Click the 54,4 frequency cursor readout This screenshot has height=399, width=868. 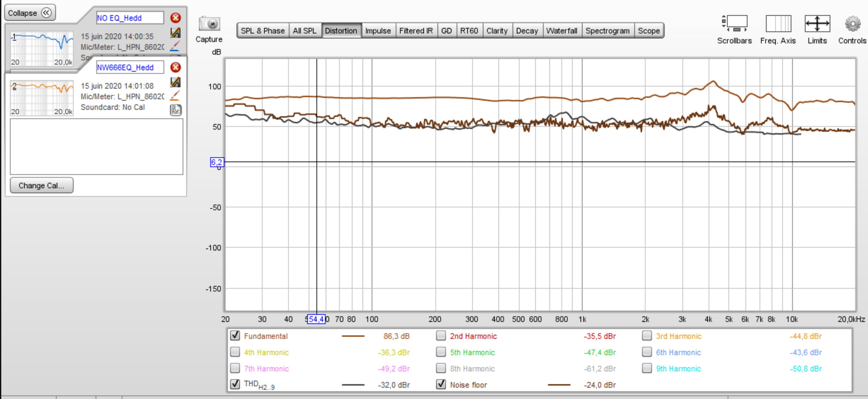coord(317,319)
